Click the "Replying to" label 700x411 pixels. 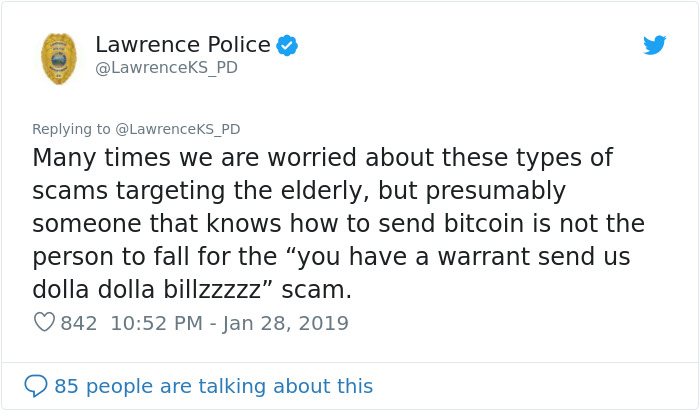71,129
